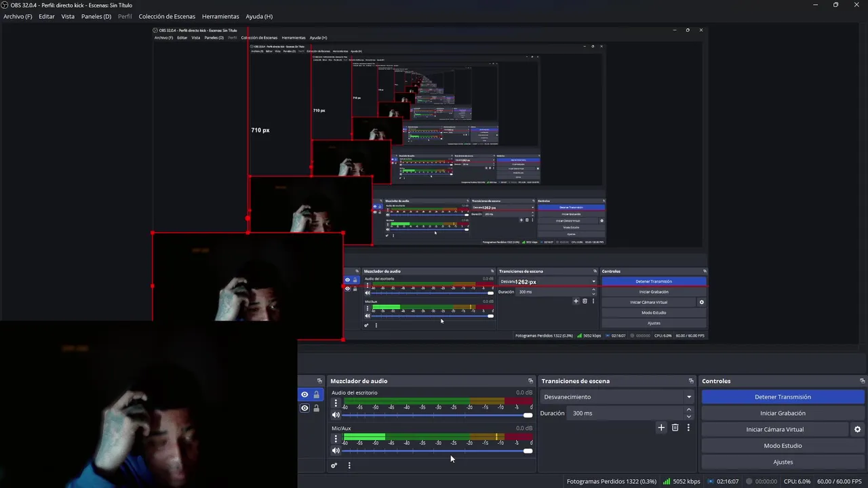
Task: Open the Paneles (D) menu
Action: click(x=96, y=16)
